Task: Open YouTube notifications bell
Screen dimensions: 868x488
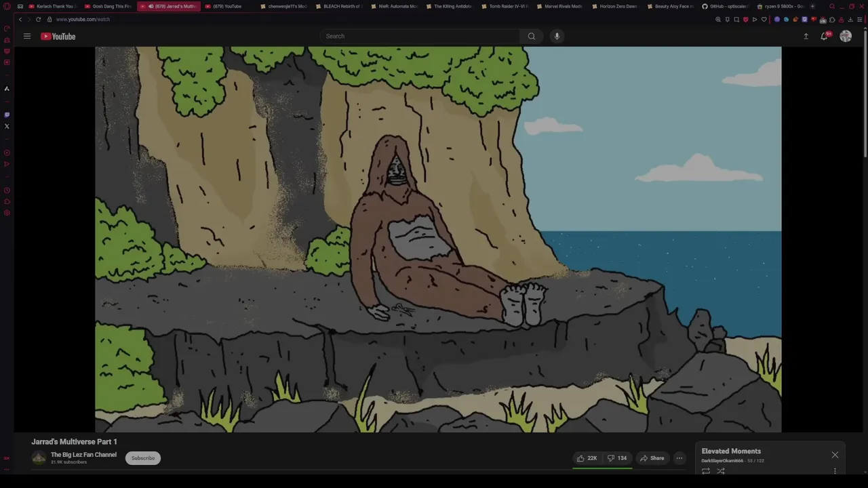Action: tap(825, 36)
